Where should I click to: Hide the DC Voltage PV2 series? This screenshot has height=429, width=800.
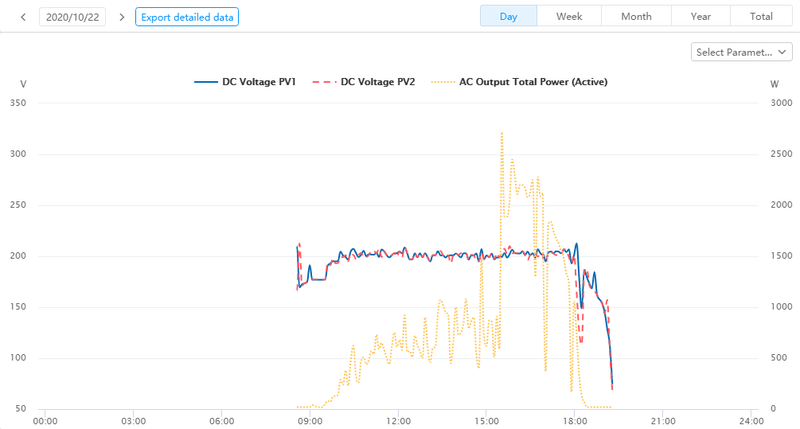pyautogui.click(x=377, y=82)
